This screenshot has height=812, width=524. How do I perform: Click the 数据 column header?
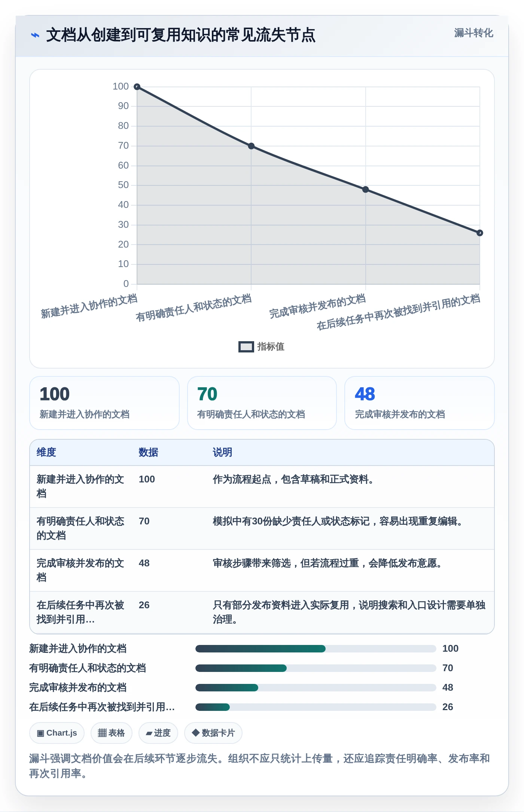tap(148, 452)
